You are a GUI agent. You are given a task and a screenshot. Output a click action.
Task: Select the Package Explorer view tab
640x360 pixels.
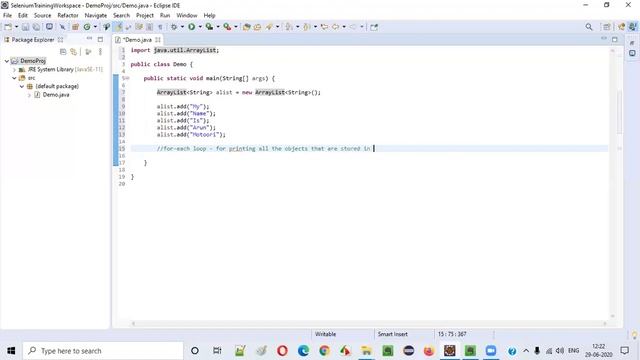point(33,40)
